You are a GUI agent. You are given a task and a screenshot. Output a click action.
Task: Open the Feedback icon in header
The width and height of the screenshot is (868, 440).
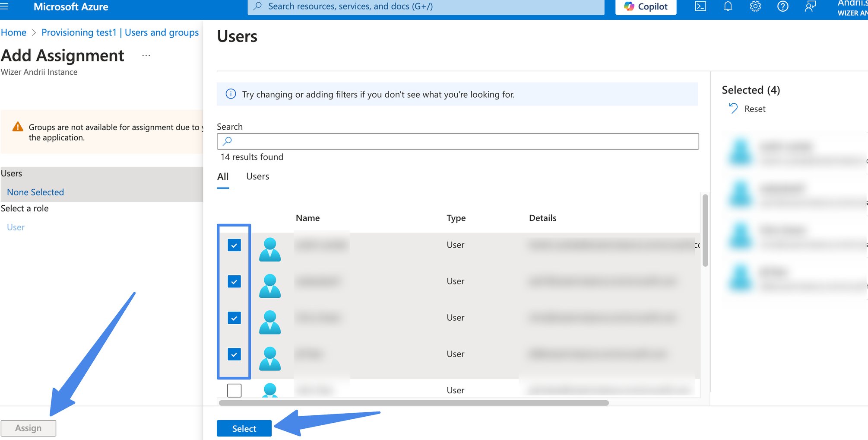(810, 6)
